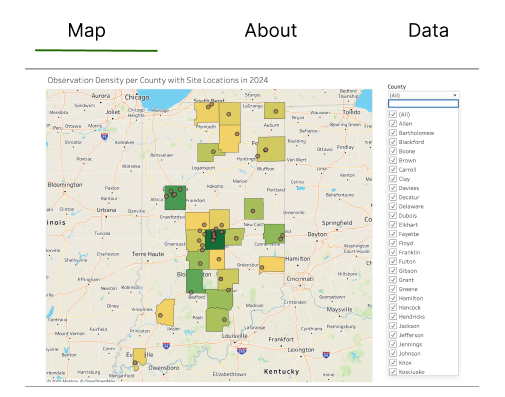Viewport: 505px width, 397px height.
Task: Open the County (All) dropdown
Action: coord(423,95)
